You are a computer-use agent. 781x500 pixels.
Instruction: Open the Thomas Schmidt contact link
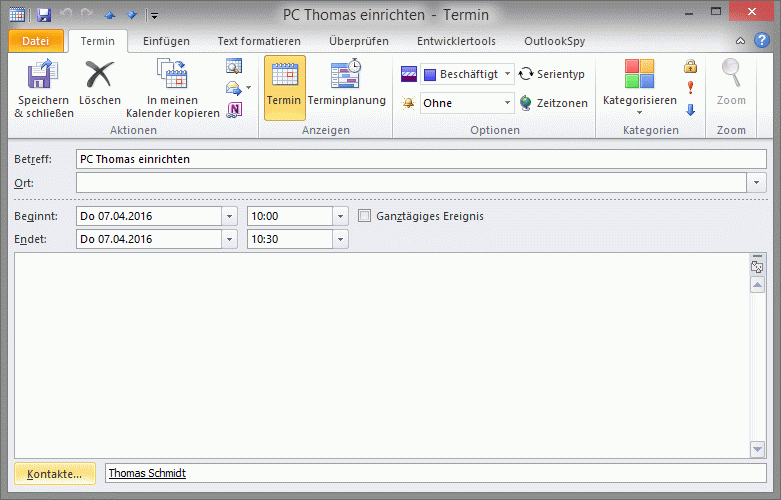(147, 473)
